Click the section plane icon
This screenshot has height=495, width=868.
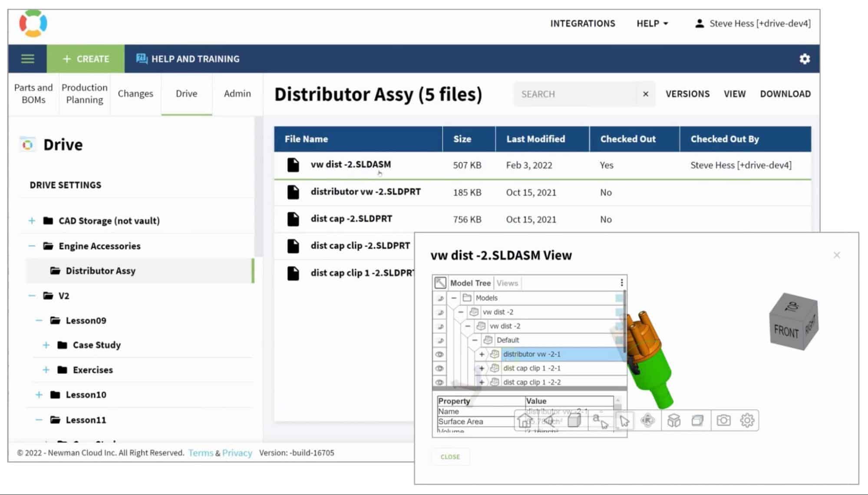coord(697,420)
